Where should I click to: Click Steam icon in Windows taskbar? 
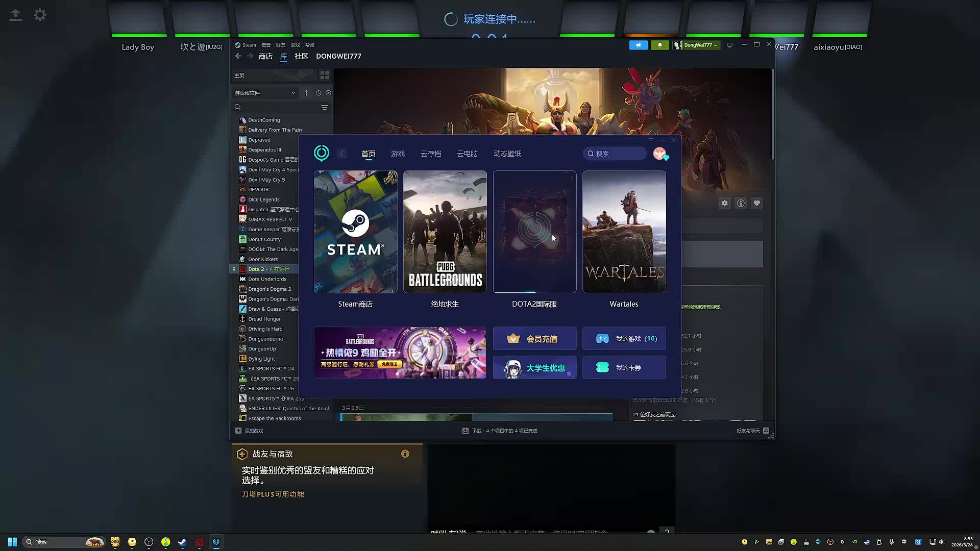[x=182, y=542]
